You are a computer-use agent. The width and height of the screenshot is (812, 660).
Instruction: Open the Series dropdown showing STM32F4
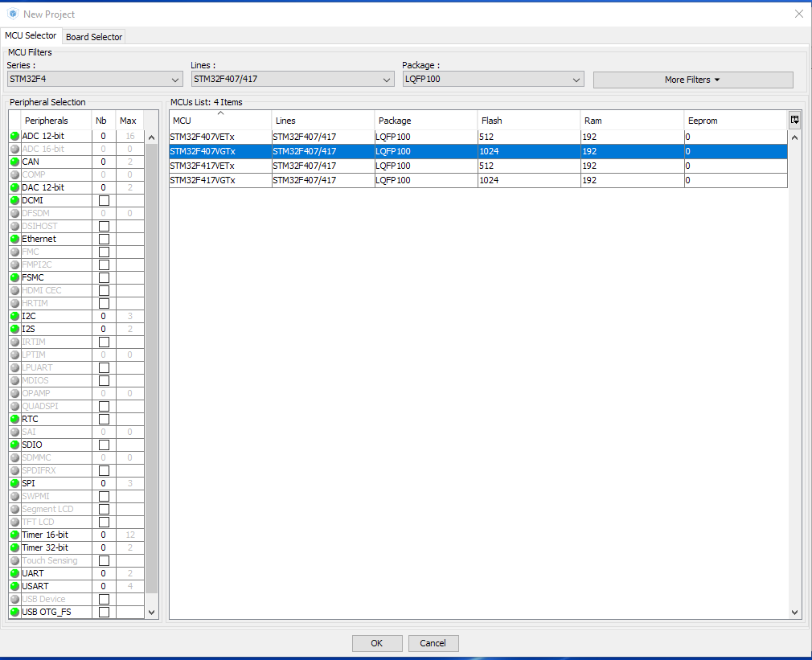pyautogui.click(x=95, y=80)
